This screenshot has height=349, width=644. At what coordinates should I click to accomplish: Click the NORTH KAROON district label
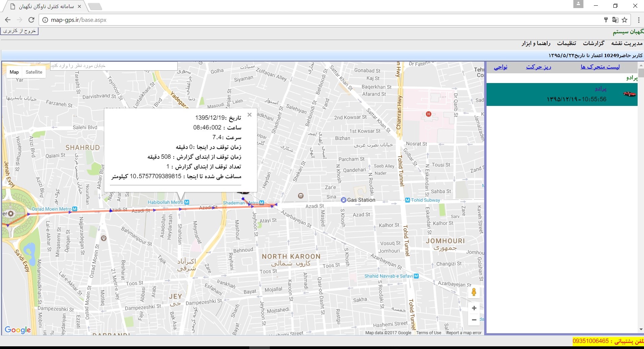[291, 257]
